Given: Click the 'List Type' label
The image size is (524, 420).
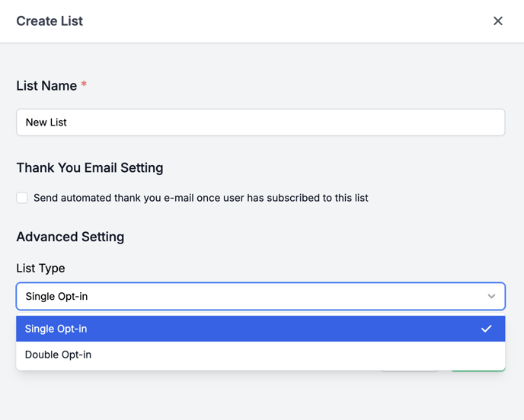Looking at the screenshot, I should click(41, 269).
